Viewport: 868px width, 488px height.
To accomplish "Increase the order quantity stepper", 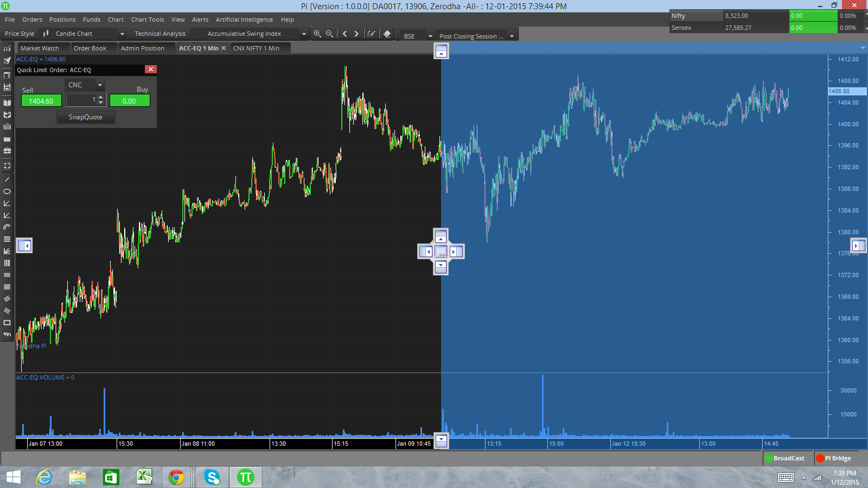I will pos(101,98).
